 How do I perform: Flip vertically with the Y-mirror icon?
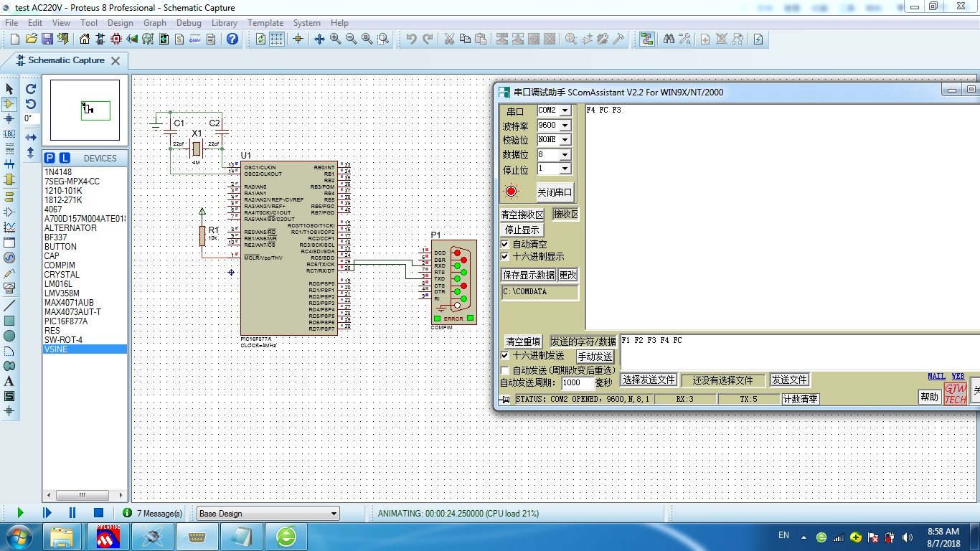31,152
